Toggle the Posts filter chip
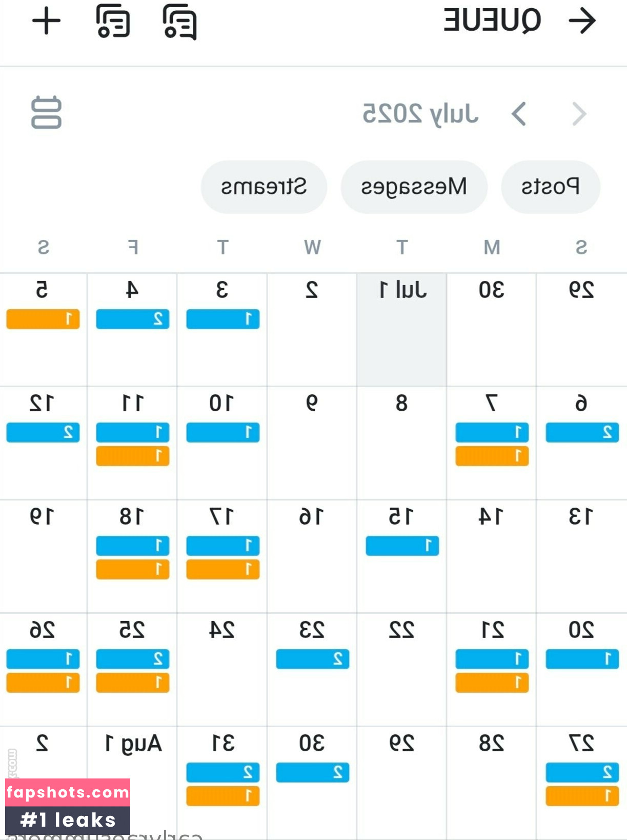Screen dimensions: 627x840 point(550,187)
